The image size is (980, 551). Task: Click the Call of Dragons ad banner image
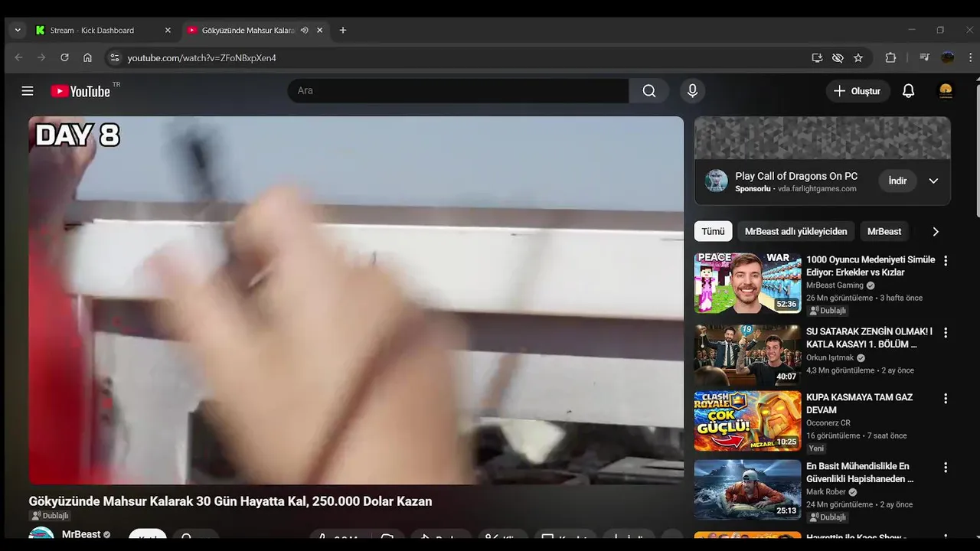pyautogui.click(x=822, y=138)
